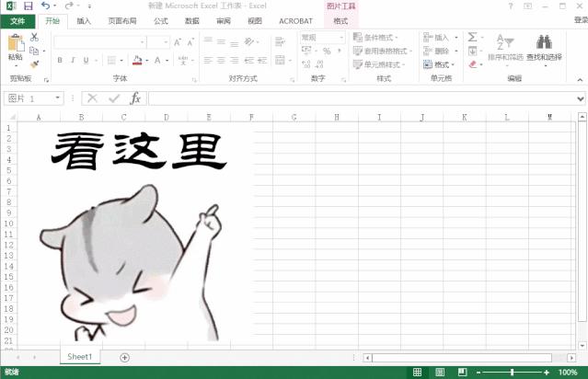Decrease font size
The height and width of the screenshot is (379, 588).
pos(190,42)
